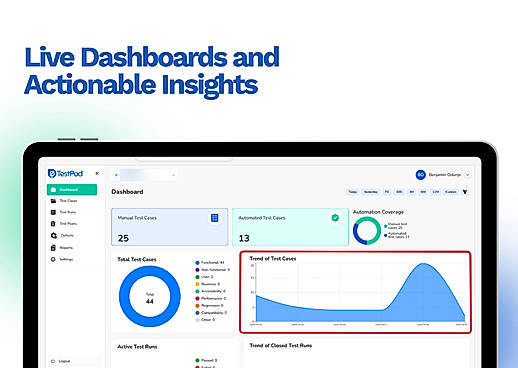Viewport: 518px width, 368px height.
Task: Toggle the Manual test cases legend entry
Action: 396,226
